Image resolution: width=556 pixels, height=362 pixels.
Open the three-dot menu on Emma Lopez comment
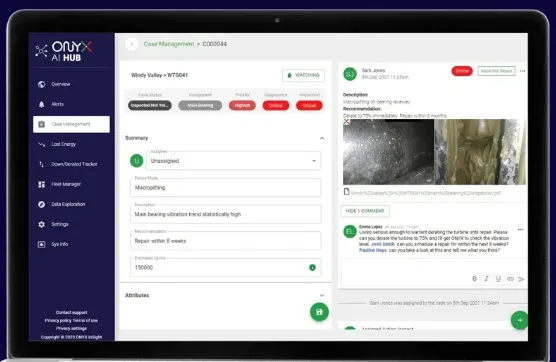tap(520, 230)
